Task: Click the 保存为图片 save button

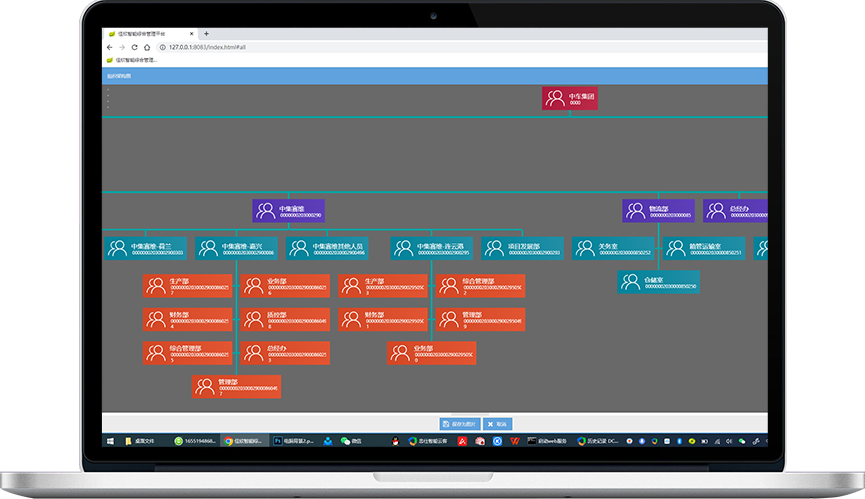Action: pyautogui.click(x=459, y=424)
